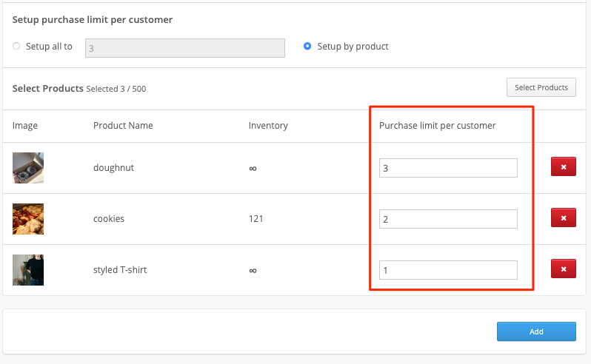Click the Select Products button

click(x=541, y=87)
